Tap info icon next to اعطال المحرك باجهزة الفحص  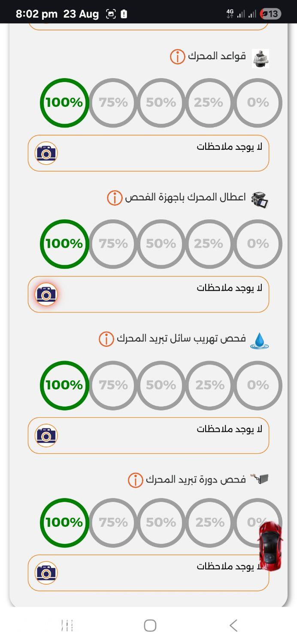tap(115, 198)
